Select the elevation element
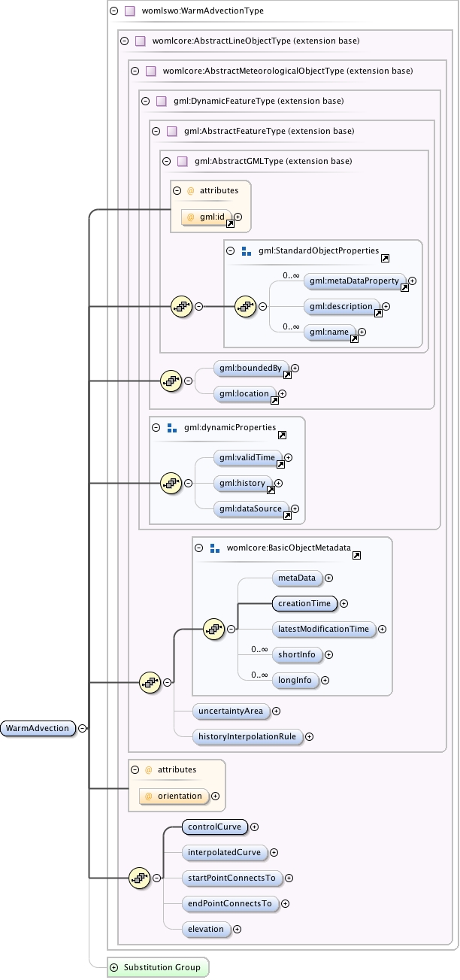The height and width of the screenshot is (980, 460). (206, 929)
